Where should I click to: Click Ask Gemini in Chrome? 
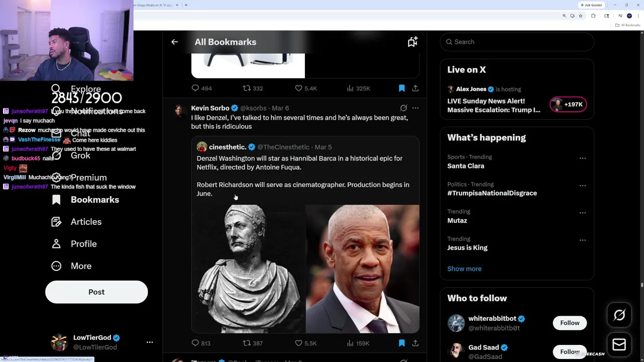click(591, 5)
